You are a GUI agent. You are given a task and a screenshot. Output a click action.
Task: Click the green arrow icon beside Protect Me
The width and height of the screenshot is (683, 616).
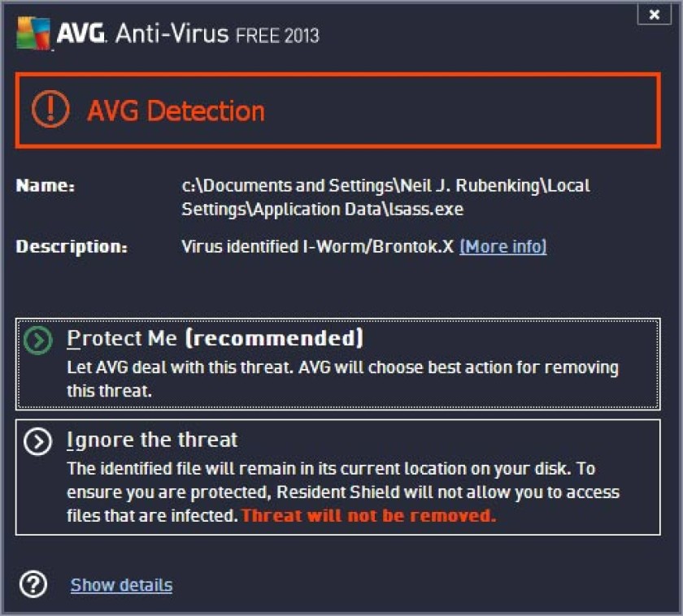click(x=38, y=340)
